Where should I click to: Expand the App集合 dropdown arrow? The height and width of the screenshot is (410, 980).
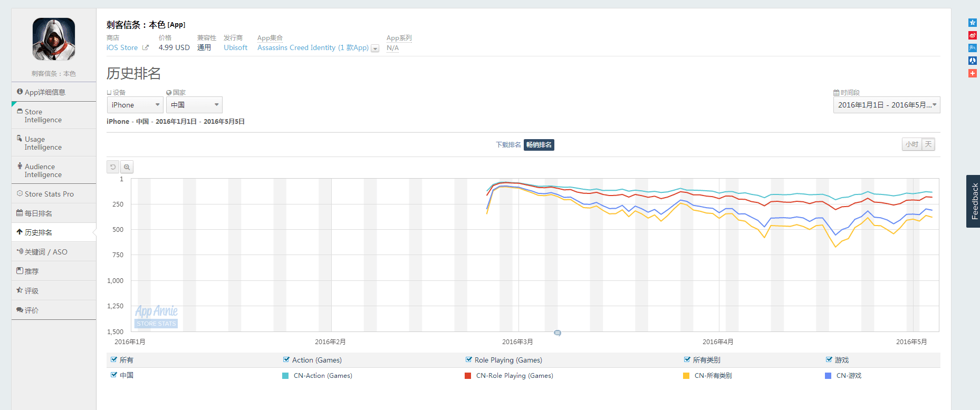coord(375,48)
